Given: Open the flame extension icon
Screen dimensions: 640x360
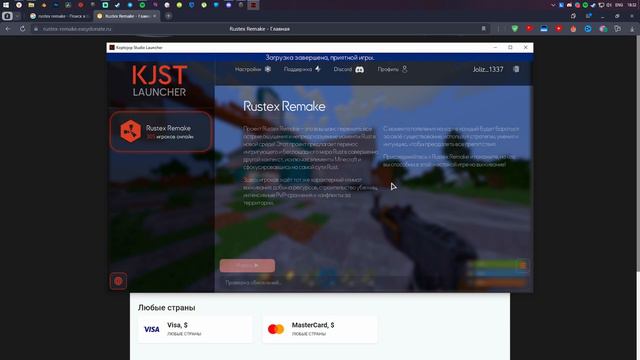Looking at the screenshot, I should click(573, 29).
